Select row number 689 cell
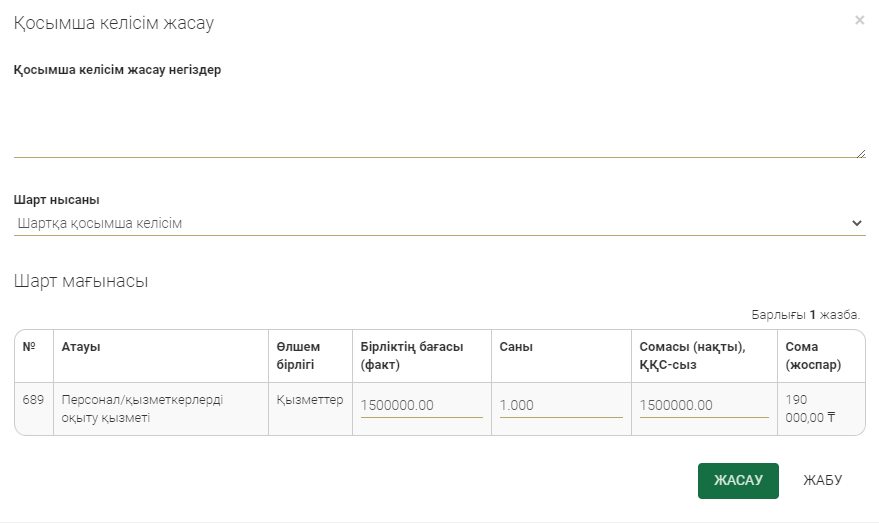Image resolution: width=879 pixels, height=523 pixels. click(33, 400)
